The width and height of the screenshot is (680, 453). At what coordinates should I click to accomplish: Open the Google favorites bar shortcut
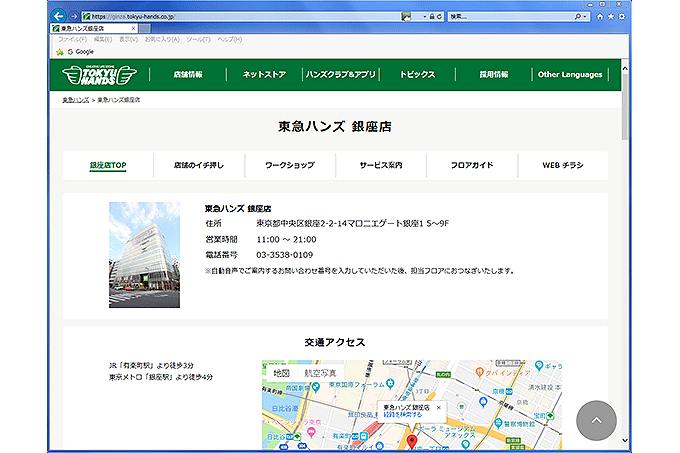click(x=81, y=52)
